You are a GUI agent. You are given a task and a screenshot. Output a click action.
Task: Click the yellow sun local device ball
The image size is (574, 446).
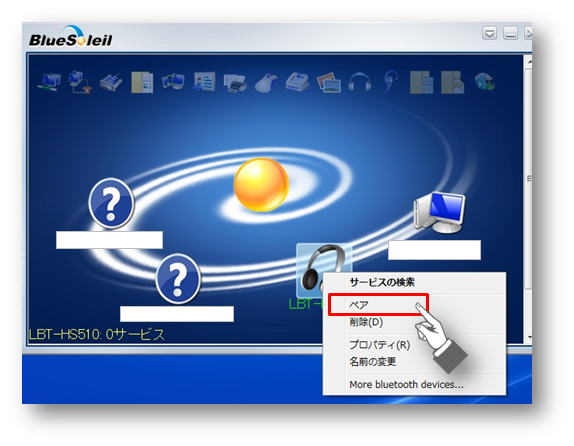[261, 185]
